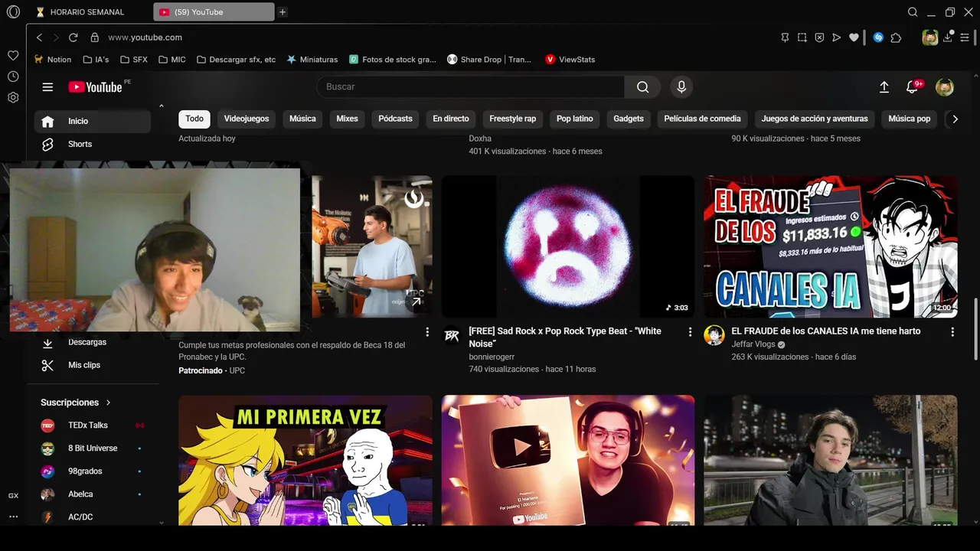Open the bonnierogerr channel link

pyautogui.click(x=492, y=357)
